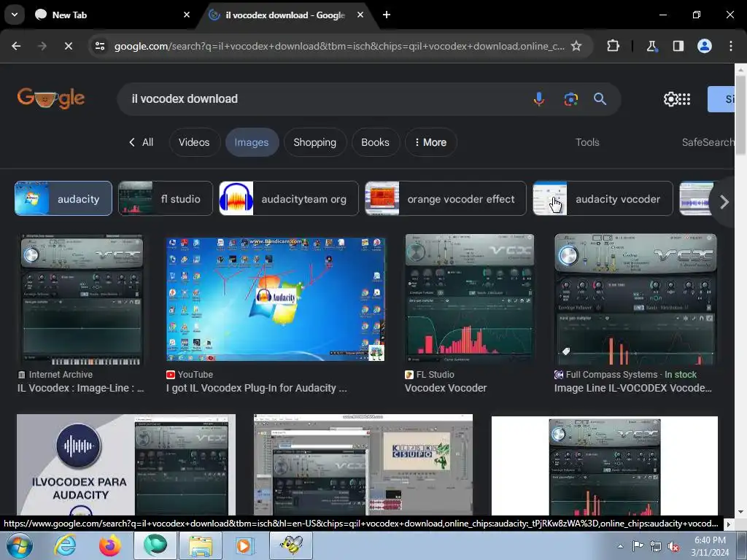This screenshot has height=560, width=747.
Task: Open the bee icon taskbar app
Action: pyautogui.click(x=291, y=545)
